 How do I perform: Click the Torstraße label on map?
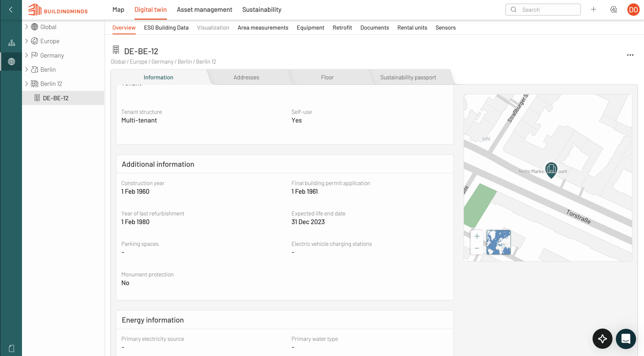pos(578,217)
